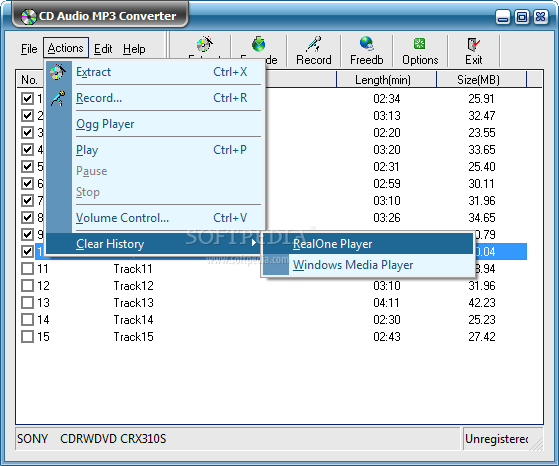Click the 04:11 length value
This screenshot has height=466, width=559.
(x=387, y=303)
